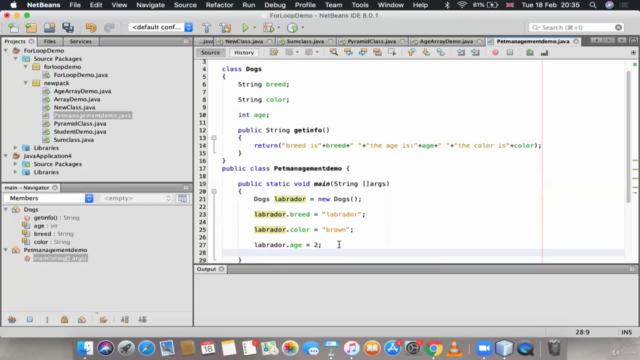Toggle Show Inner Classes filter in Navigator
Screen dimensions: 640x360
[x=82, y=320]
